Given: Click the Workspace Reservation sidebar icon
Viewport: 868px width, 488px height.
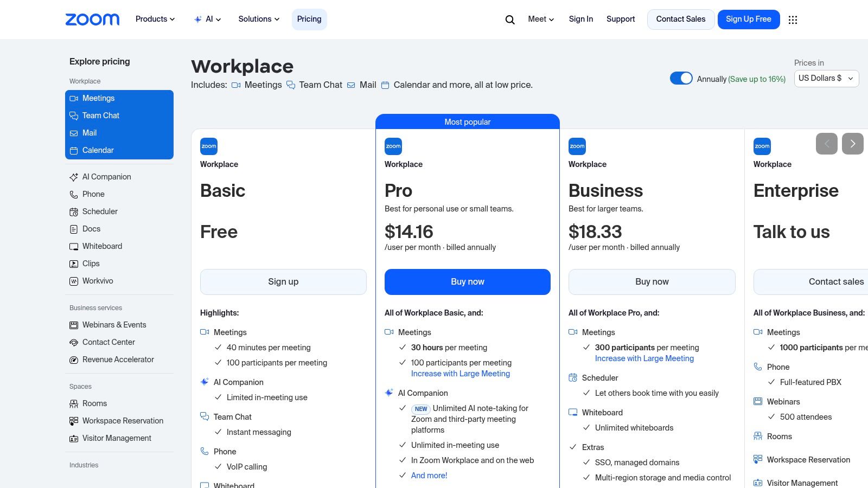Looking at the screenshot, I should (74, 421).
